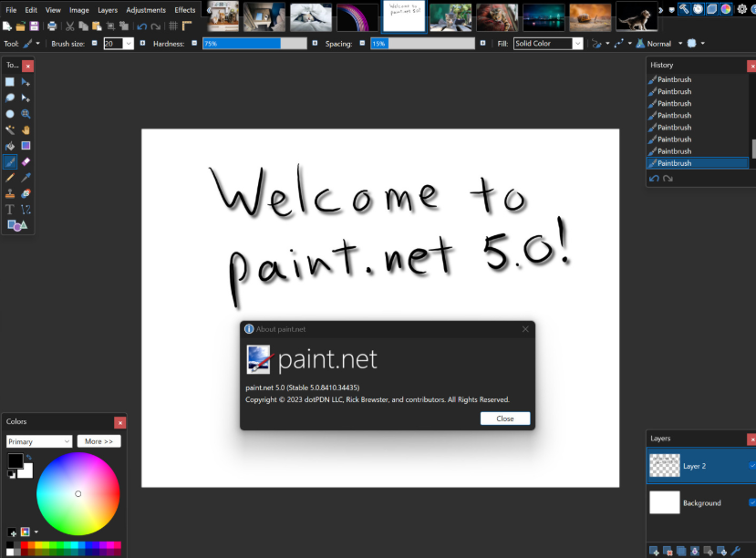The height and width of the screenshot is (558, 756).
Task: Open the Fill Solid Color dropdown
Action: (x=548, y=44)
